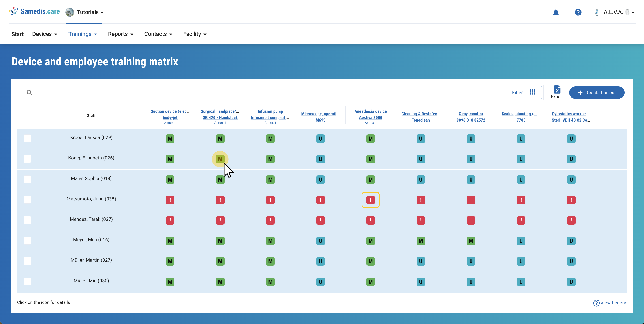644x324 pixels.
Task: Click Meyer Mila's green M under X-ray monitor
Action: coord(471,241)
